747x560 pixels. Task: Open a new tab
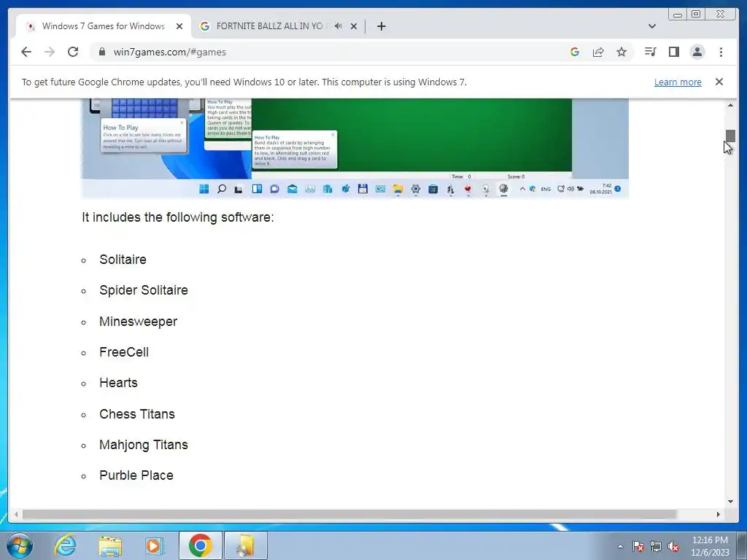pyautogui.click(x=381, y=26)
